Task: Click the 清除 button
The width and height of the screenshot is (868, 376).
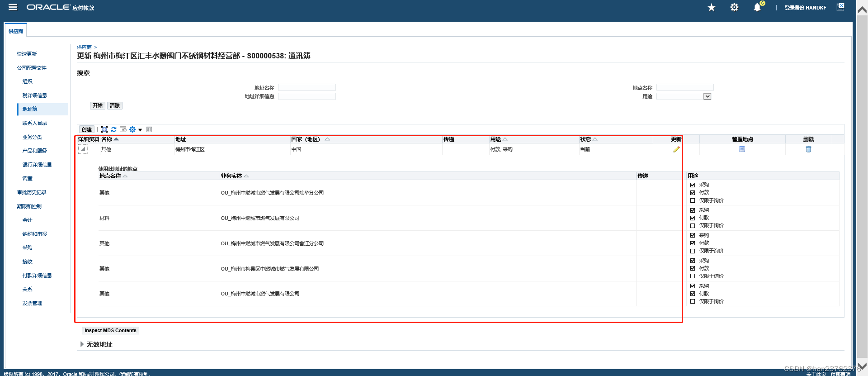Action: (115, 105)
